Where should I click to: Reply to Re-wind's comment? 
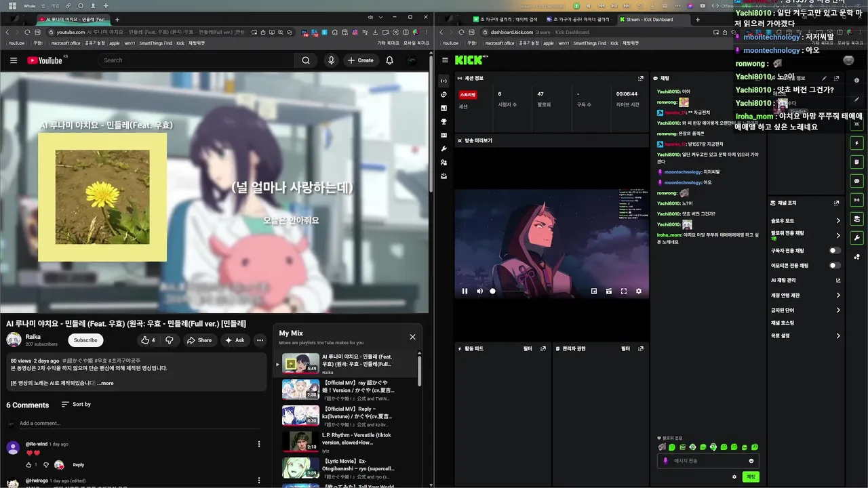click(x=79, y=465)
